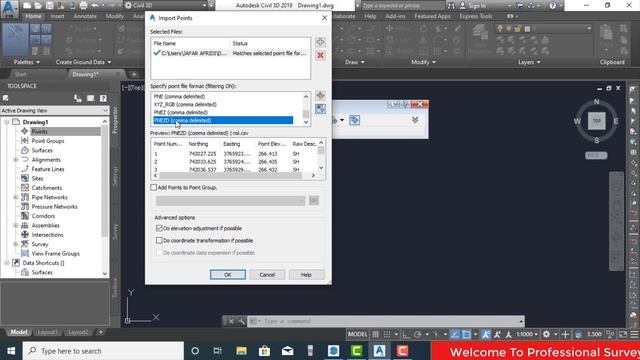Open the Civil 3D workspace dropdown
640x360 pixels.
click(x=168, y=5)
